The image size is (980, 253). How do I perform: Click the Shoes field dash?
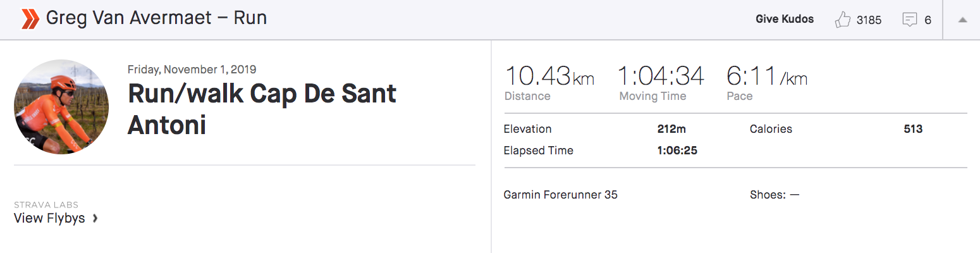(x=795, y=195)
